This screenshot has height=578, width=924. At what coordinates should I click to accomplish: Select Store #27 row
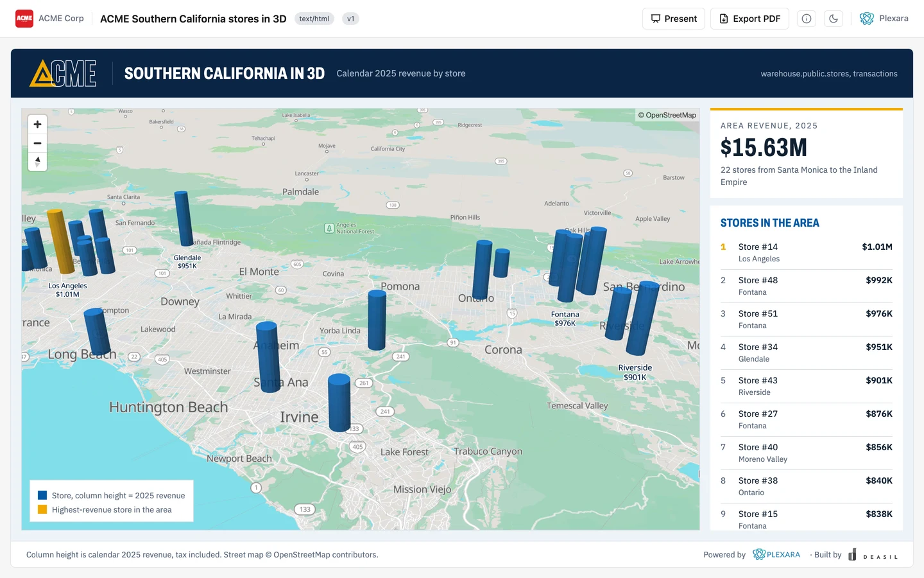click(x=807, y=420)
